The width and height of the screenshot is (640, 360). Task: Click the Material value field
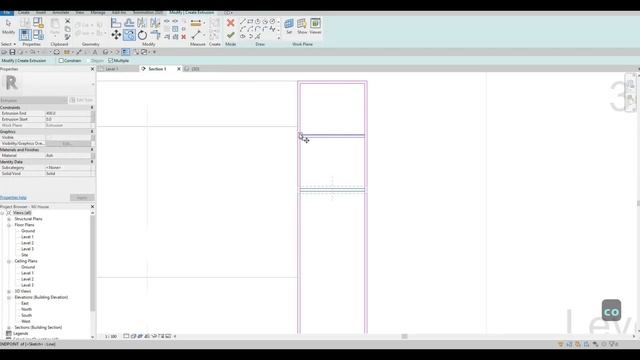pos(68,156)
